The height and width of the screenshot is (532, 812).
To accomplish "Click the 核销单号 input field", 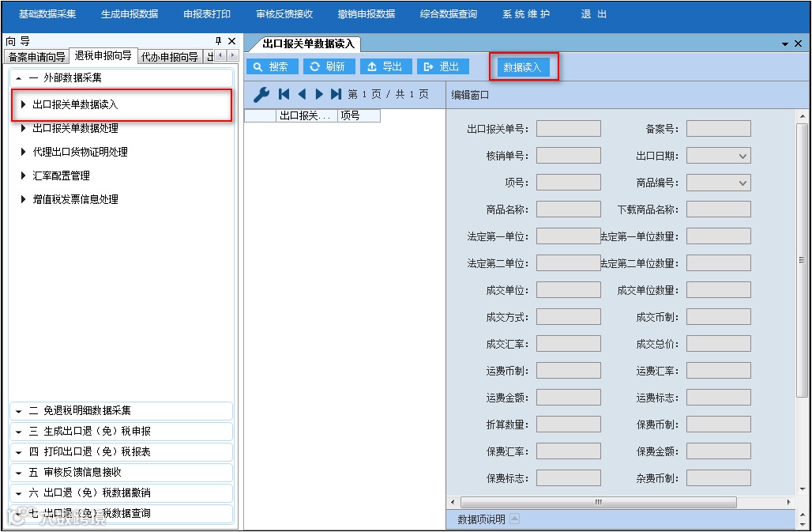I will coord(569,156).
